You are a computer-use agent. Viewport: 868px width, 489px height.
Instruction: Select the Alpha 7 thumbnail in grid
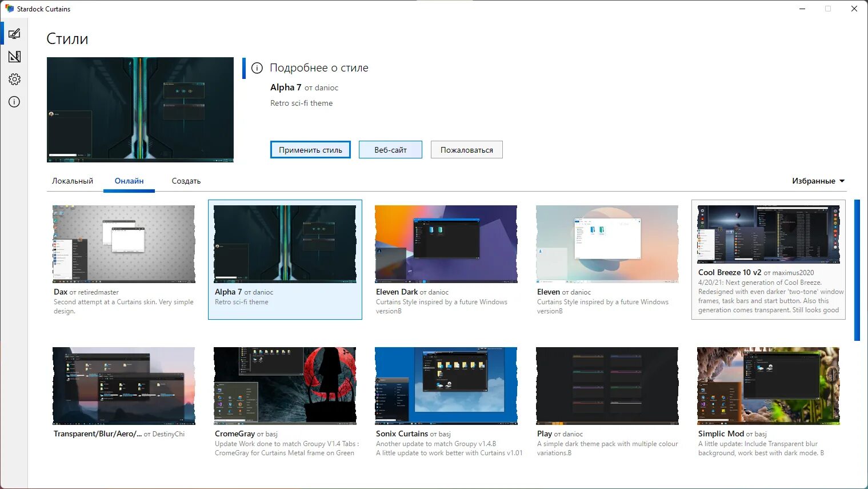tap(285, 244)
